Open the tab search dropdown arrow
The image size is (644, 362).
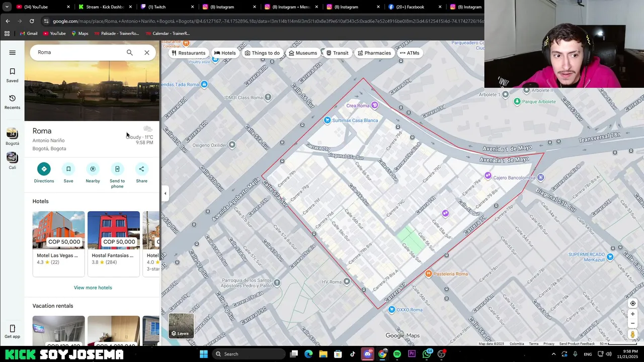(x=7, y=7)
